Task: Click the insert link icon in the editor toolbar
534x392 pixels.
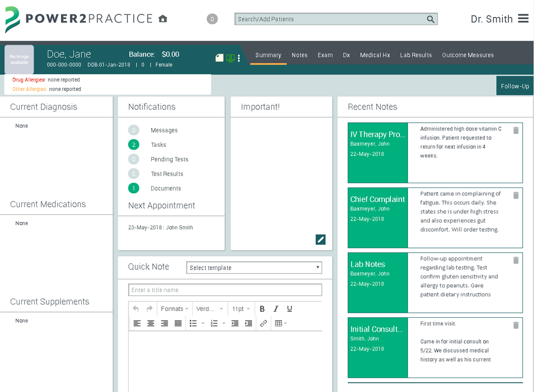Action: 263,323
